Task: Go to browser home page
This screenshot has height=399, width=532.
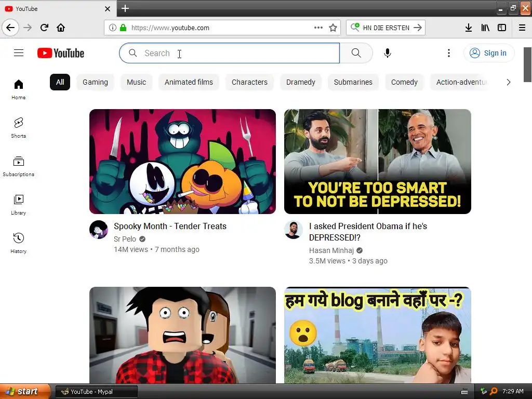Action: pos(61,28)
